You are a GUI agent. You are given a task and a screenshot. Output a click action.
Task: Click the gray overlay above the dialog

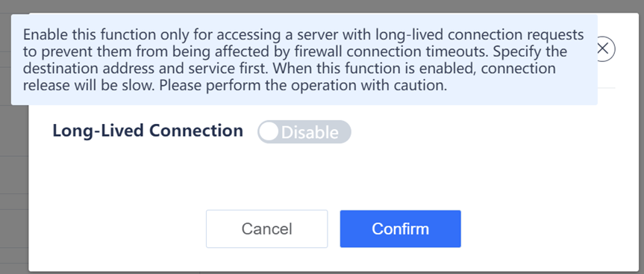tap(322, 6)
